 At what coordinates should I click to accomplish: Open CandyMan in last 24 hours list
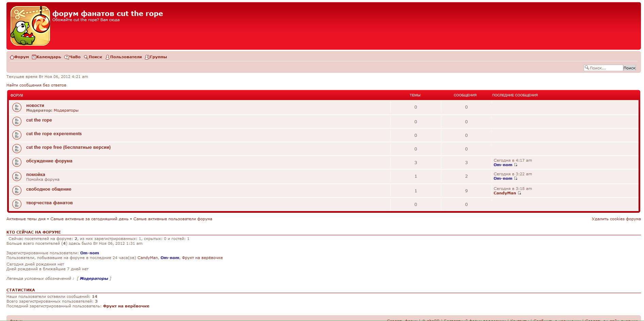pyautogui.click(x=148, y=258)
